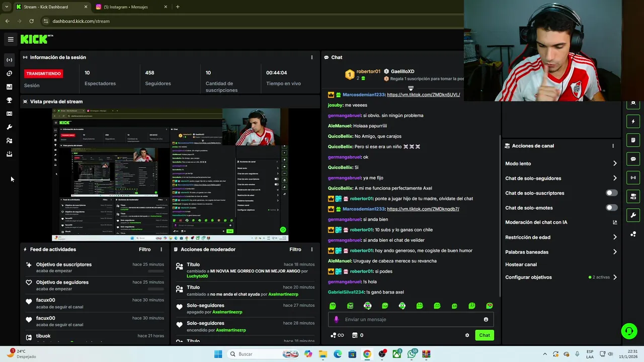Click the wrench icon in right sidebar
Screen dimensions: 644x362
[633, 215]
